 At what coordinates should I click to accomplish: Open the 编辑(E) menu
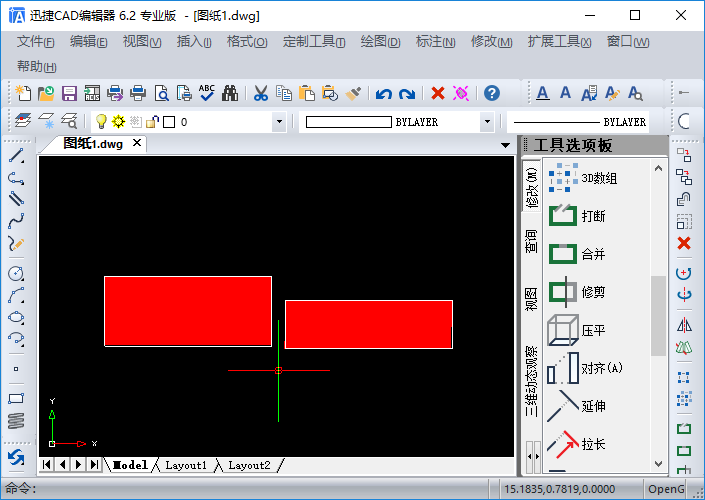tap(89, 42)
